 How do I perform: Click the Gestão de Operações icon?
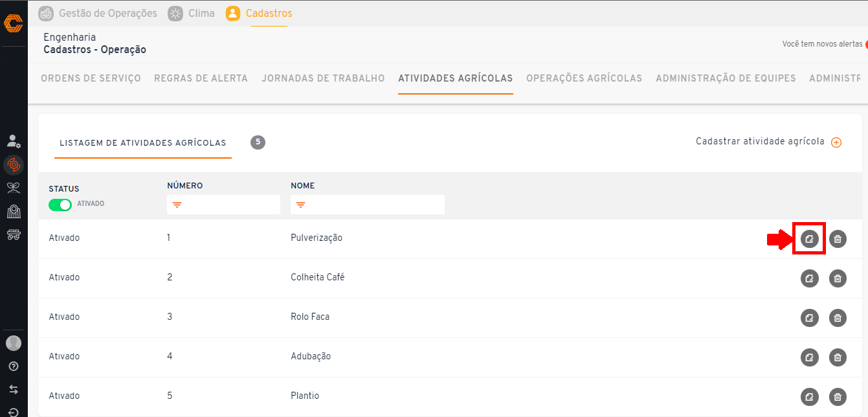[46, 13]
